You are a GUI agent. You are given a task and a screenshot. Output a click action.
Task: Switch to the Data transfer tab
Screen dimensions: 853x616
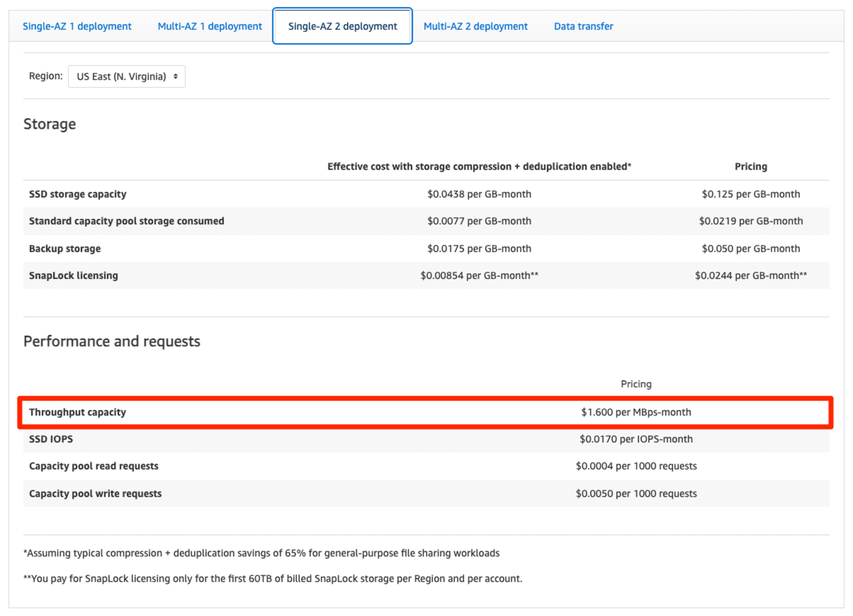pos(583,26)
